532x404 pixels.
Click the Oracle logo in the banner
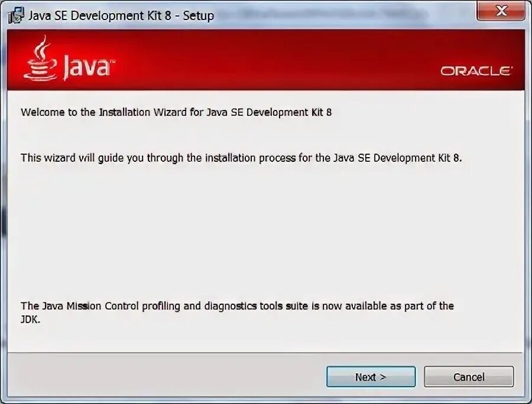click(x=476, y=71)
